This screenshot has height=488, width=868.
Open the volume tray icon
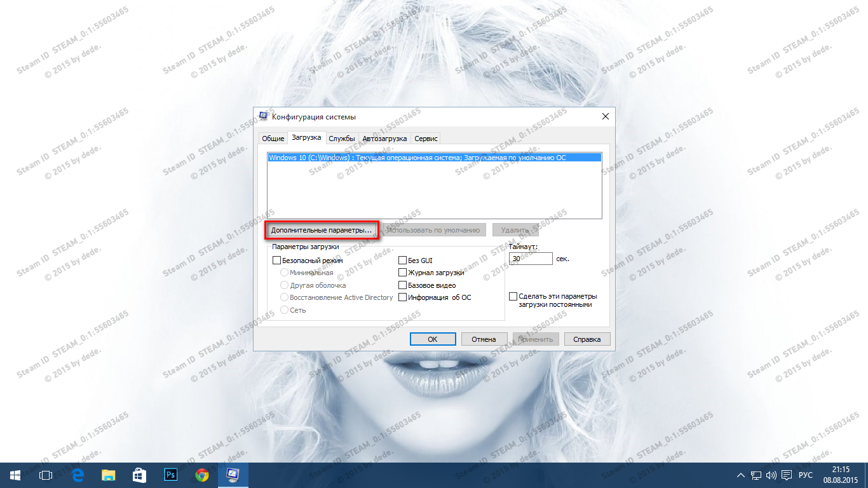[x=771, y=475]
